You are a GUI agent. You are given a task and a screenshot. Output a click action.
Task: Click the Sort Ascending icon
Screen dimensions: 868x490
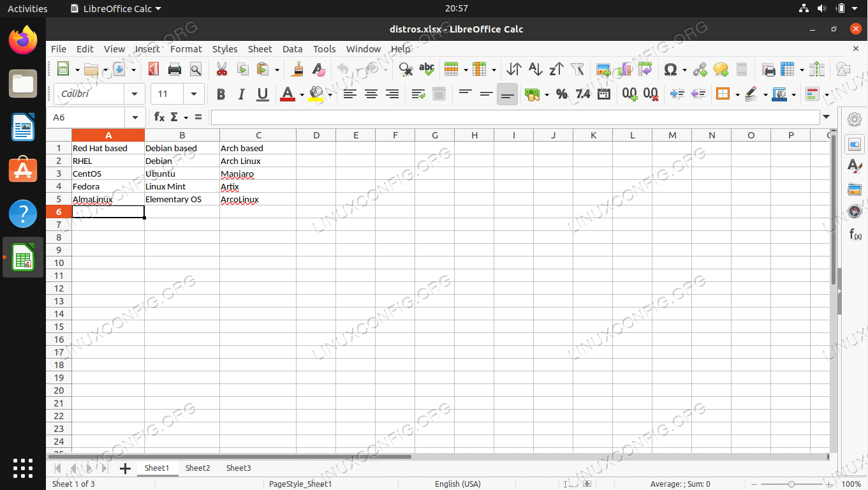click(x=535, y=70)
